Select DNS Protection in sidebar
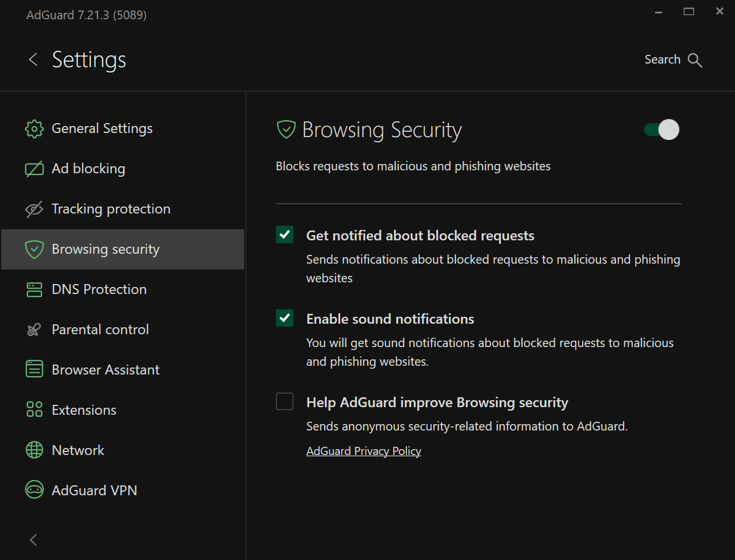Viewport: 735px width, 560px height. (123, 289)
